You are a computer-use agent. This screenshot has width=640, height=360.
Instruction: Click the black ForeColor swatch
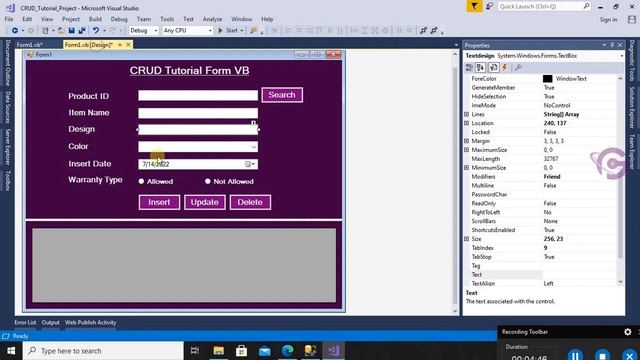click(x=547, y=79)
